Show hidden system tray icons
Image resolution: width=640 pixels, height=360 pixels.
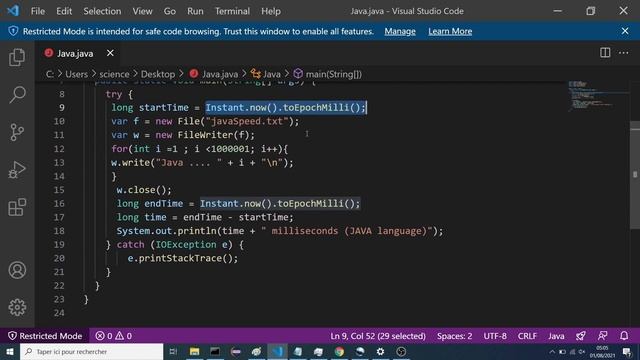coord(552,352)
